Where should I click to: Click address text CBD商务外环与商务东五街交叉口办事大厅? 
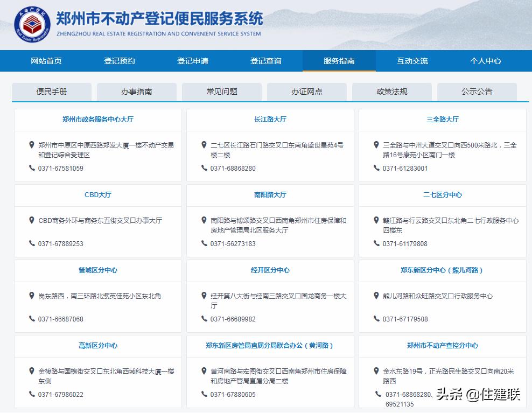click(x=100, y=221)
